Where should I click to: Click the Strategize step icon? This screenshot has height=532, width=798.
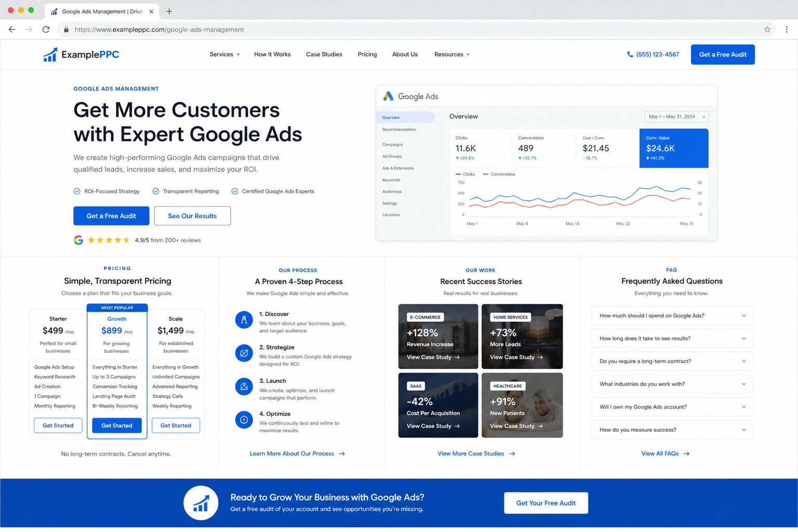pos(244,353)
